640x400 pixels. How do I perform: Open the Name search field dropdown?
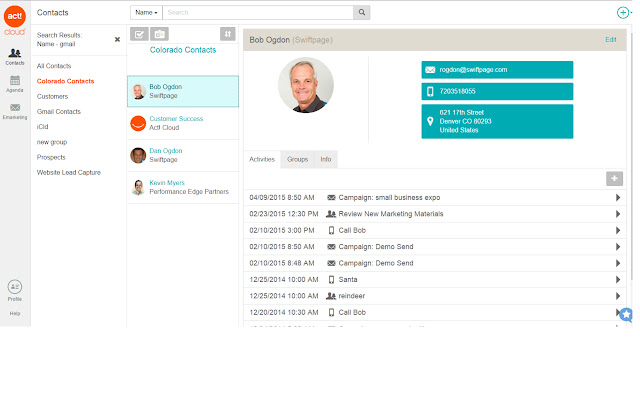tap(146, 12)
